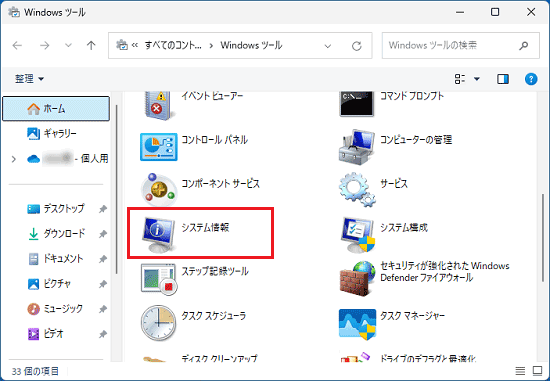Click the main file list vertical scrollbar
This screenshot has width=550, height=381.
[x=543, y=238]
